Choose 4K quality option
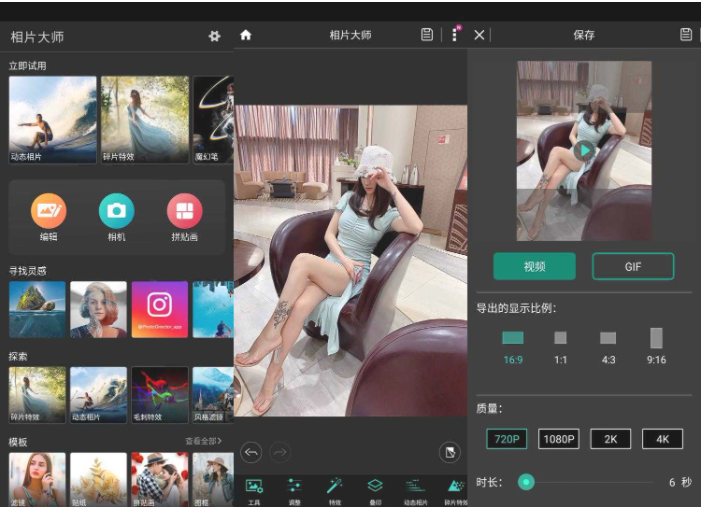This screenshot has height=507, width=702. (663, 439)
